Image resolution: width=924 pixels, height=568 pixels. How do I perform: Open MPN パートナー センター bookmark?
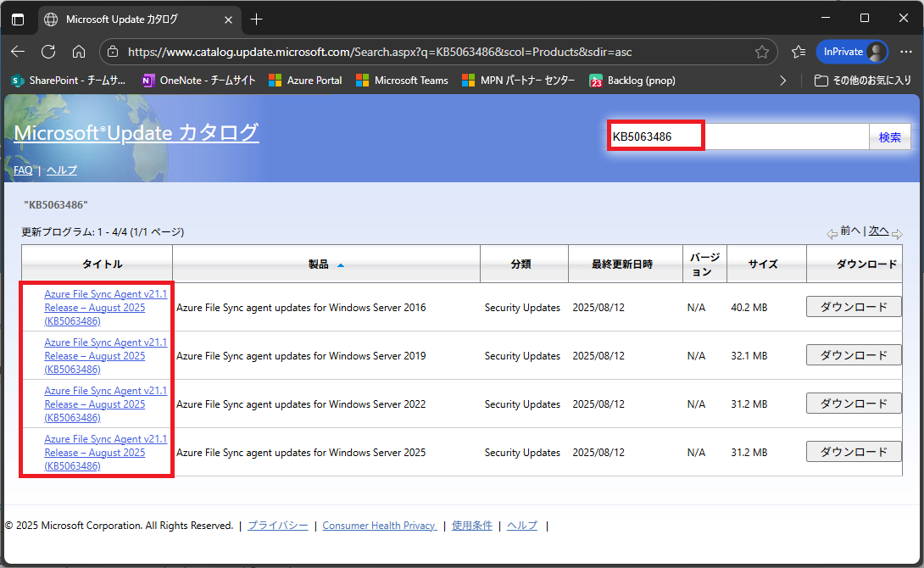519,81
